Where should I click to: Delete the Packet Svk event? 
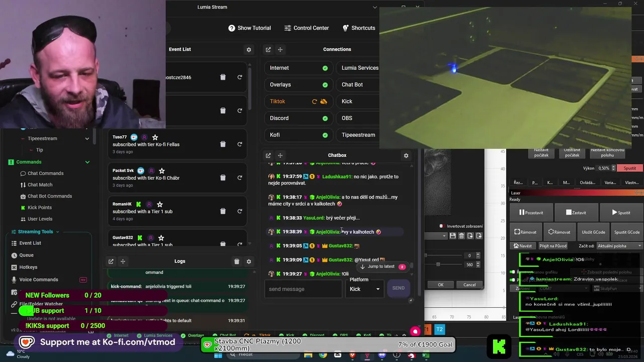click(x=223, y=177)
